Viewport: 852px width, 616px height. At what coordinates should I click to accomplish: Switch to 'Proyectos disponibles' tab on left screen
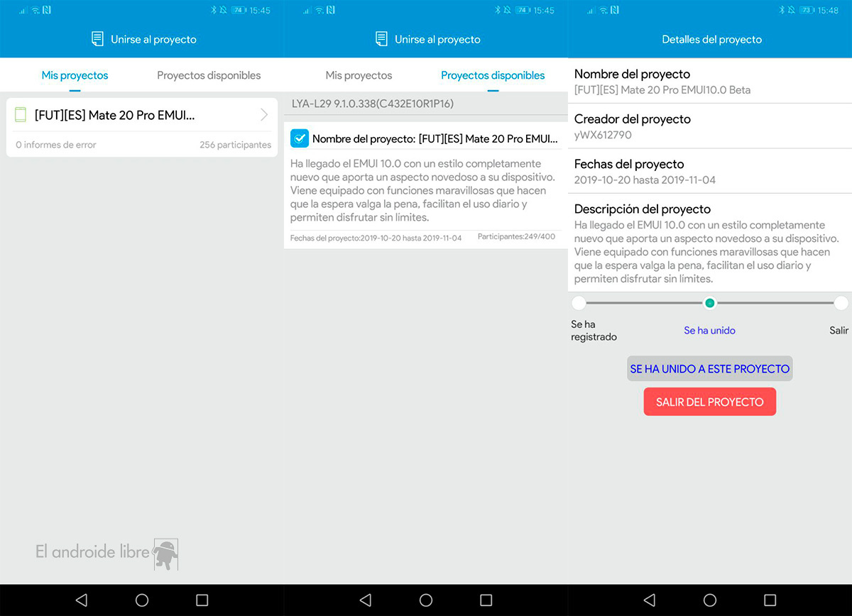click(x=209, y=75)
